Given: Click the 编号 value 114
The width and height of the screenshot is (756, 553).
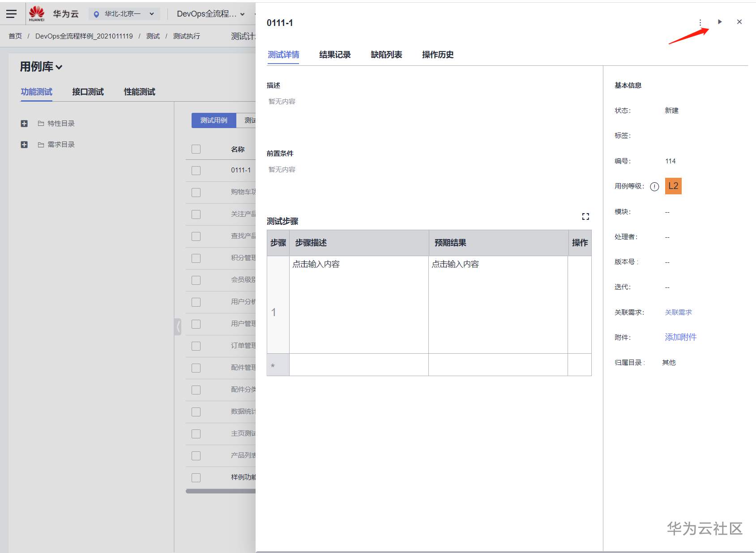Looking at the screenshot, I should [671, 161].
